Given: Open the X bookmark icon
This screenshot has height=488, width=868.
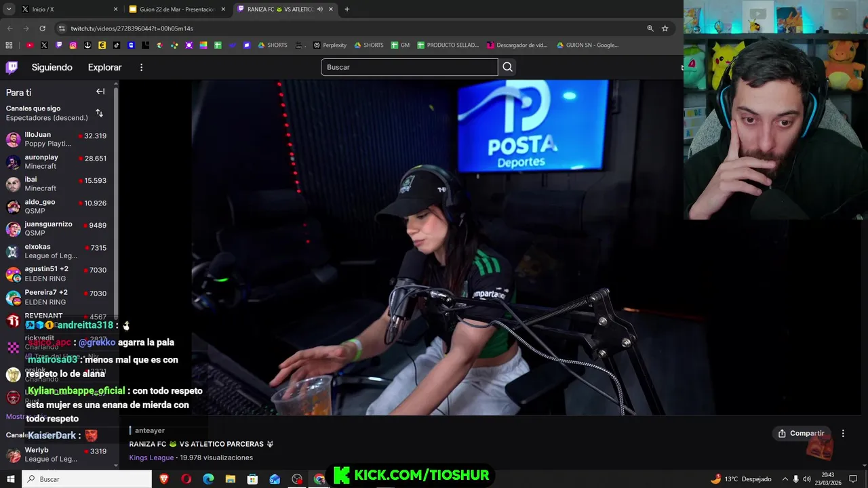Looking at the screenshot, I should click(44, 45).
